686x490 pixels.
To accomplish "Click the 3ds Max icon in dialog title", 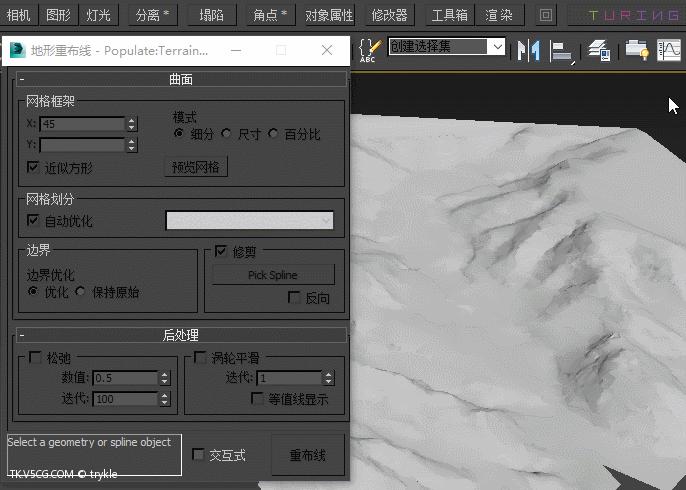I will (x=18, y=50).
